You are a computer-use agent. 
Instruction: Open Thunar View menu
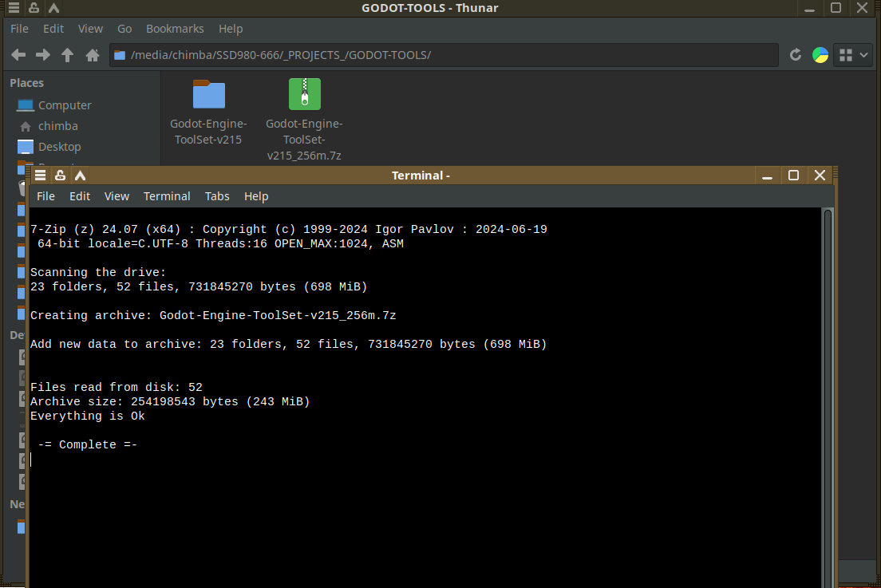90,29
